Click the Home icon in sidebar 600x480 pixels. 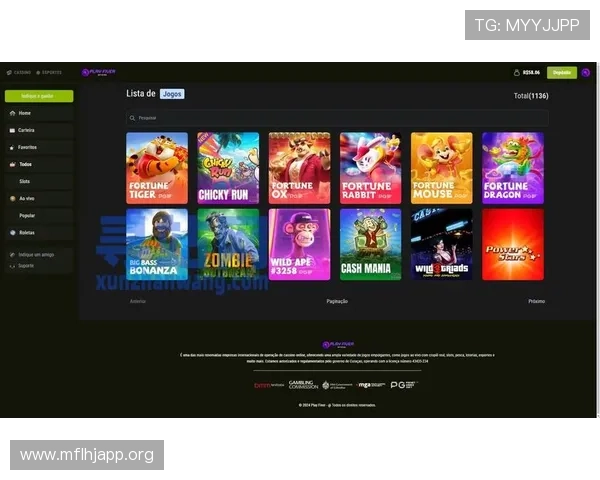[12, 113]
